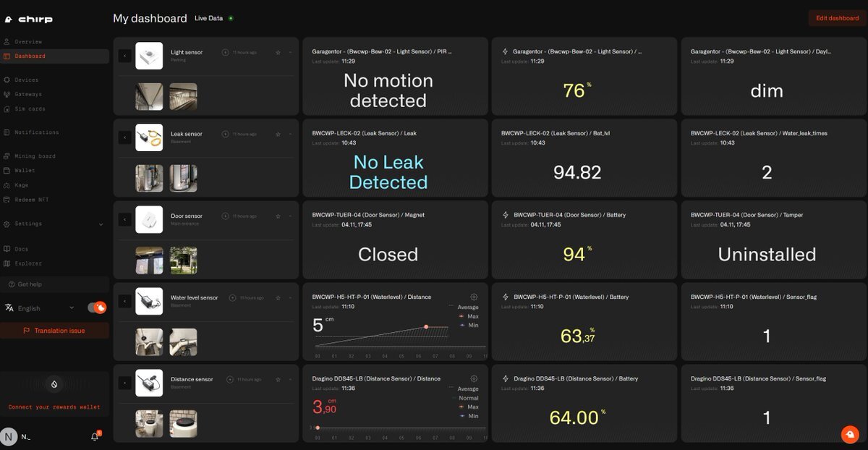868x450 pixels.
Task: Open second Leak sensor installation photo
Action: click(184, 179)
